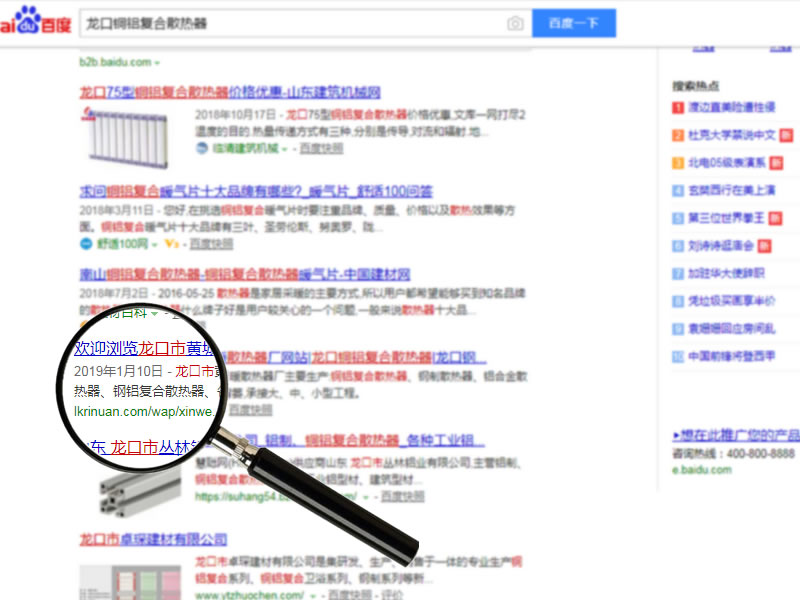Expand dropdown arrow after www.ytzhuochen.com URL
The image size is (800, 600).
pyautogui.click(x=312, y=595)
